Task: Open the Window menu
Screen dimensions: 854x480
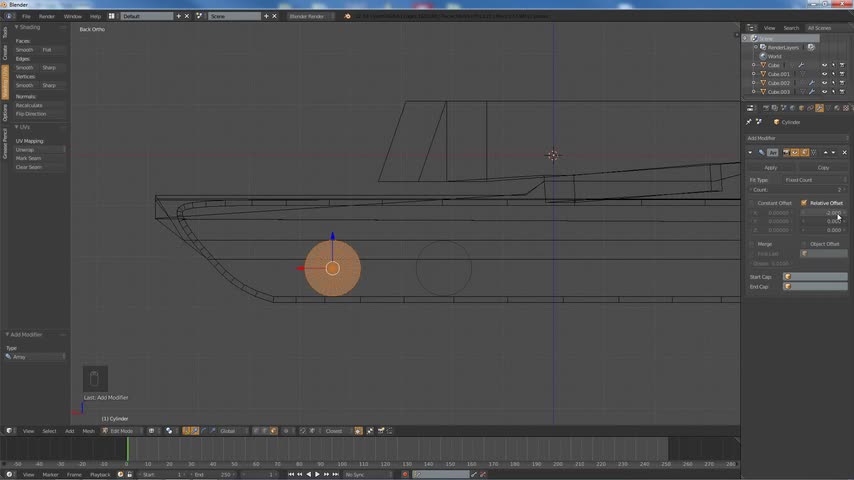Action: tap(72, 16)
